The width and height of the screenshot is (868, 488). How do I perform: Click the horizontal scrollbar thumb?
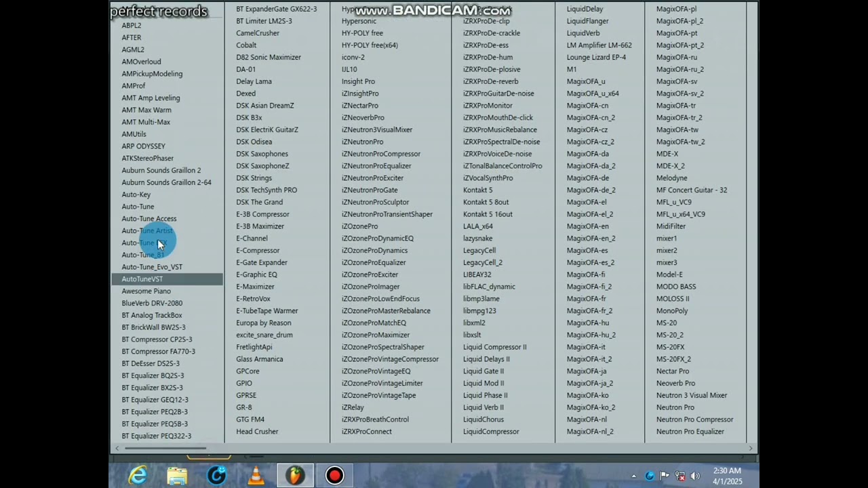pyautogui.click(x=165, y=448)
